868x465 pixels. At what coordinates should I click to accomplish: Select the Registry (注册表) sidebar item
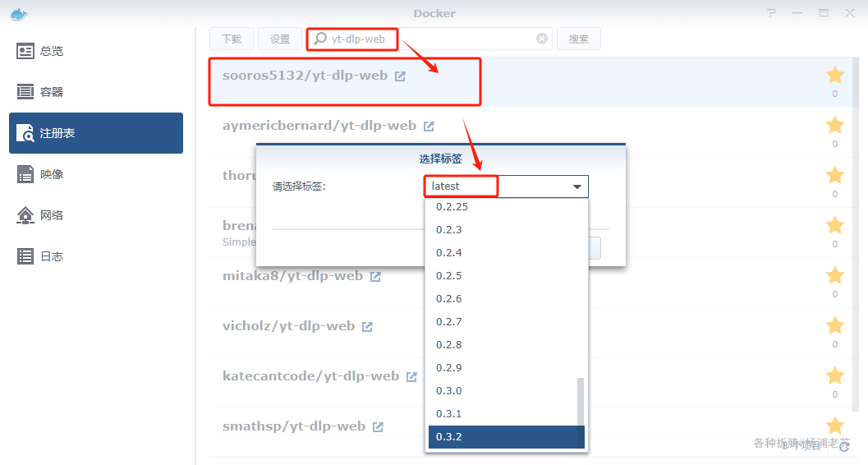[x=96, y=133]
